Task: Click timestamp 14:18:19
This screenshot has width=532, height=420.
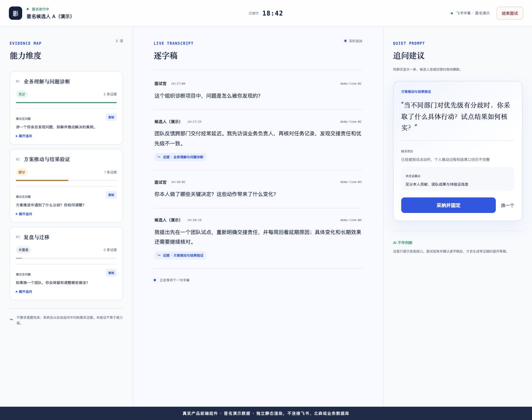Action: coord(194,220)
